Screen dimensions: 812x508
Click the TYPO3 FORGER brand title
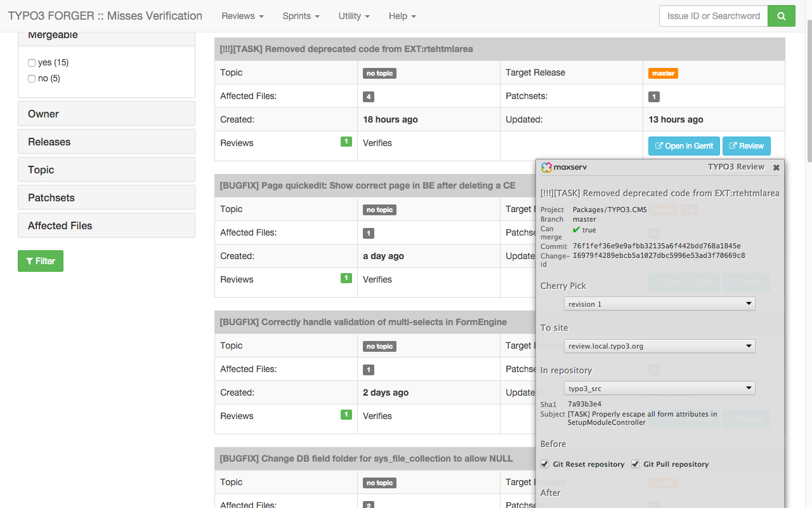pos(105,16)
